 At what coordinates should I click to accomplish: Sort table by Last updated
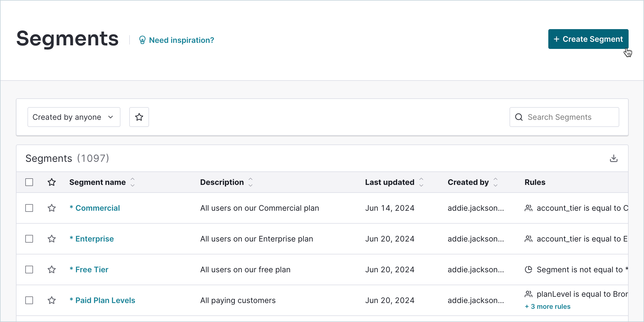click(421, 182)
